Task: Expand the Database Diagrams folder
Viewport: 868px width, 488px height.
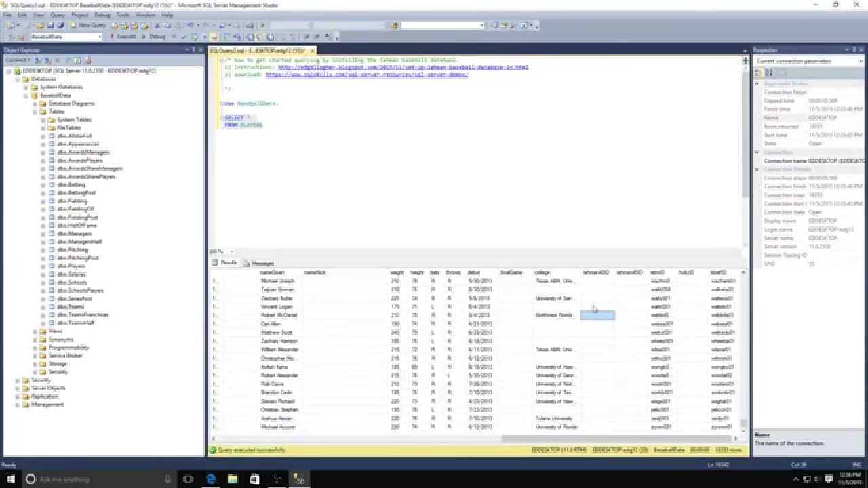Action: pyautogui.click(x=35, y=104)
